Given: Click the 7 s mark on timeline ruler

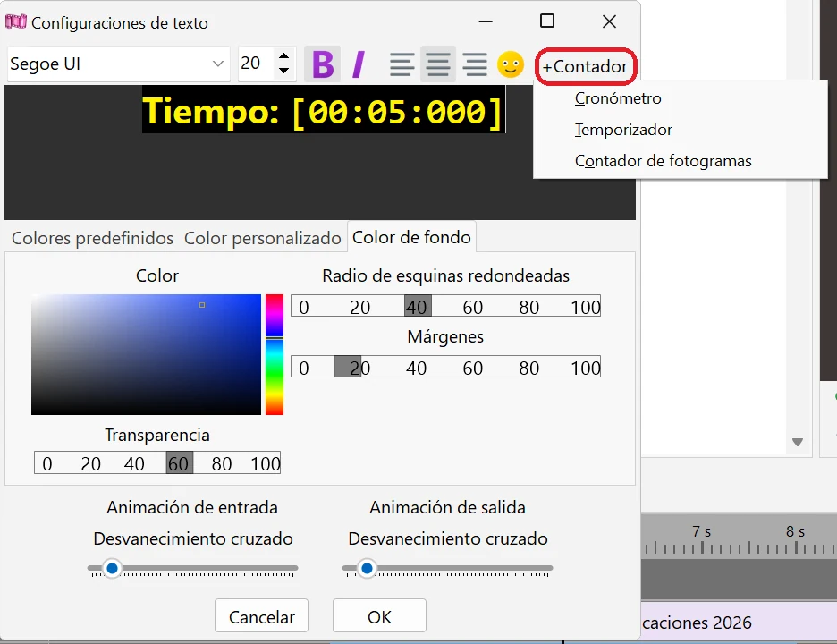Looking at the screenshot, I should coord(701,532).
